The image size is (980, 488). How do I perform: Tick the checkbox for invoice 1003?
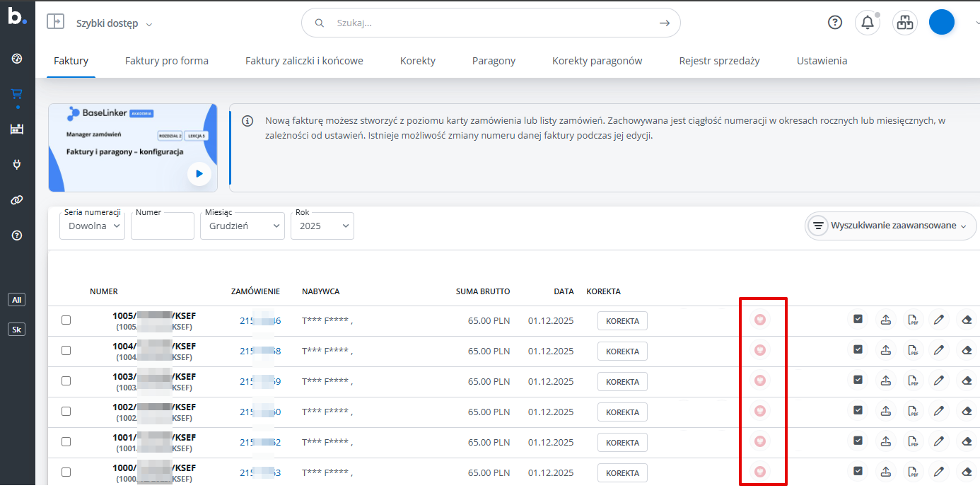pos(66,381)
